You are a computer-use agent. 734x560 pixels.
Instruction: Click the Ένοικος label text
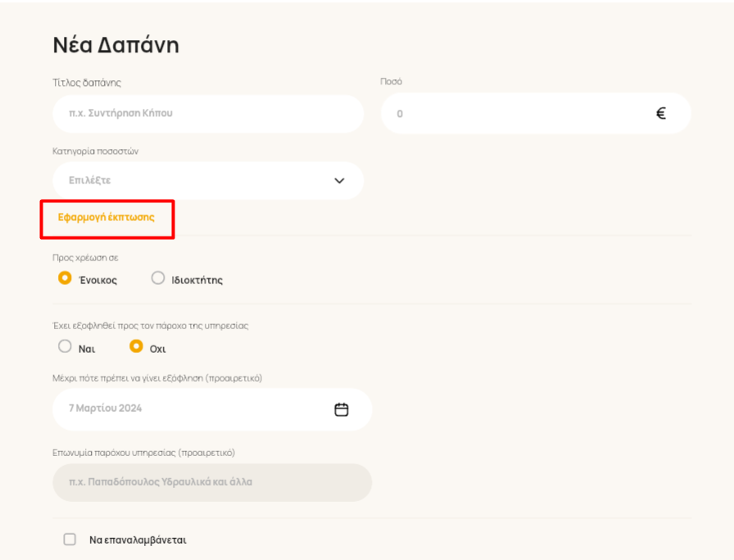(97, 280)
